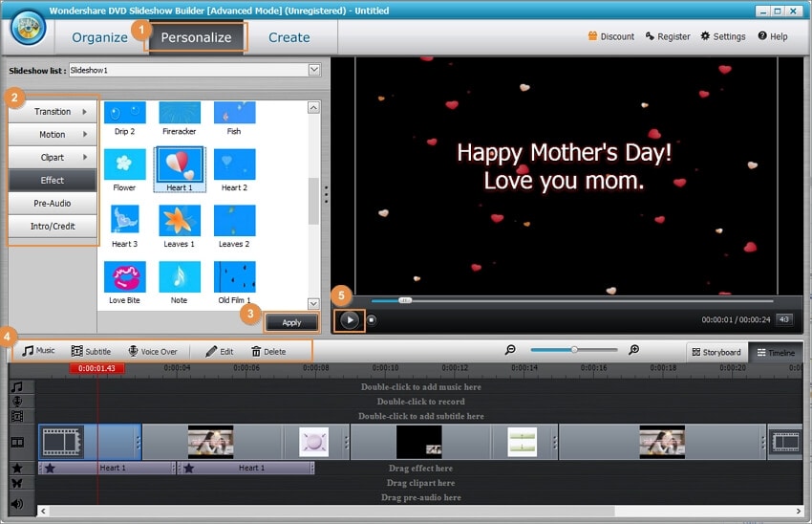Click the Delete trash button
The height and width of the screenshot is (524, 812).
pos(268,352)
